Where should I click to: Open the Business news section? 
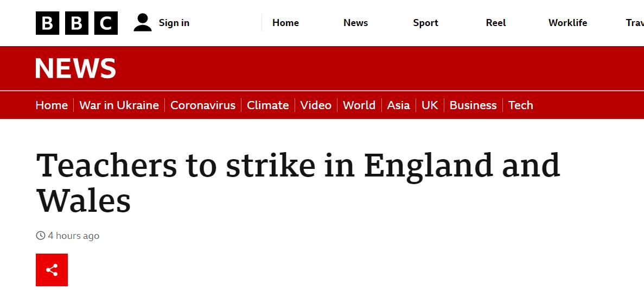tap(473, 105)
